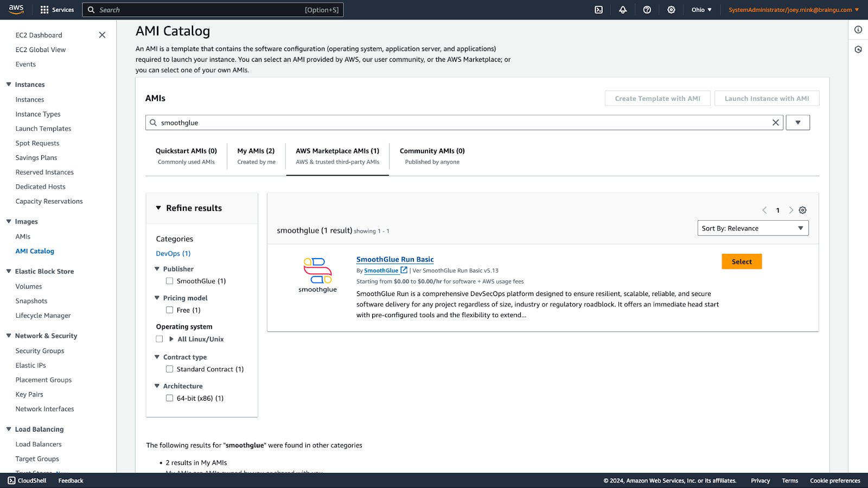Screen dimensions: 868x488
Task: Open the CloudShell terminal icon in top bar
Action: (x=598, y=10)
